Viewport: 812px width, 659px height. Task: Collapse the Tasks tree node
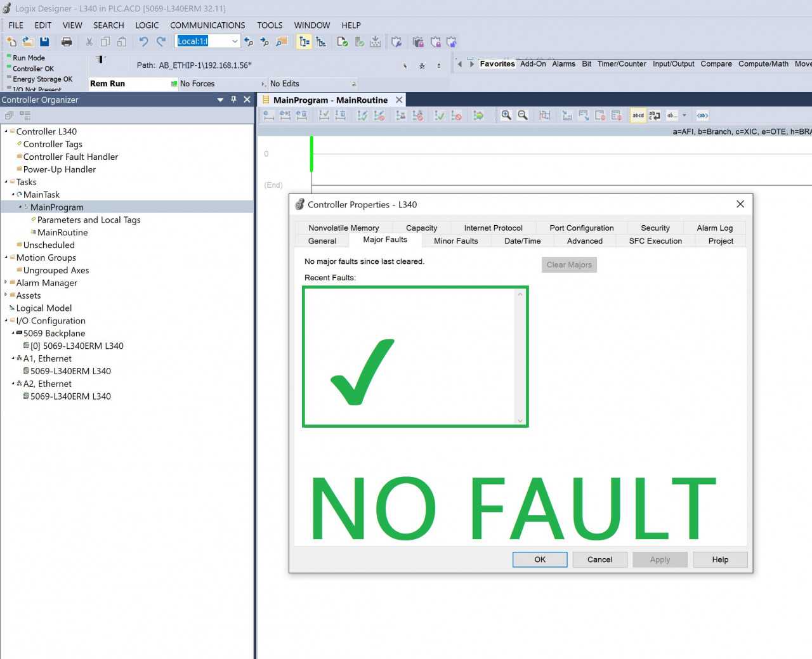6,182
